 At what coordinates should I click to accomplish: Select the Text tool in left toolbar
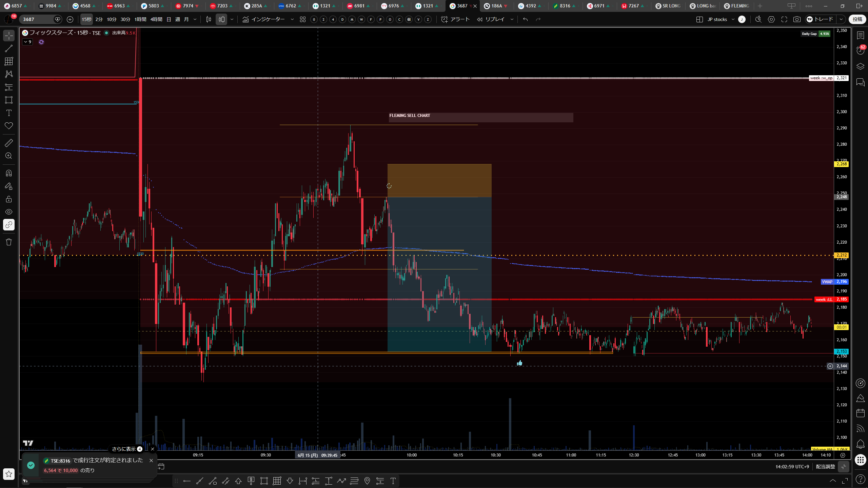pyautogui.click(x=9, y=113)
